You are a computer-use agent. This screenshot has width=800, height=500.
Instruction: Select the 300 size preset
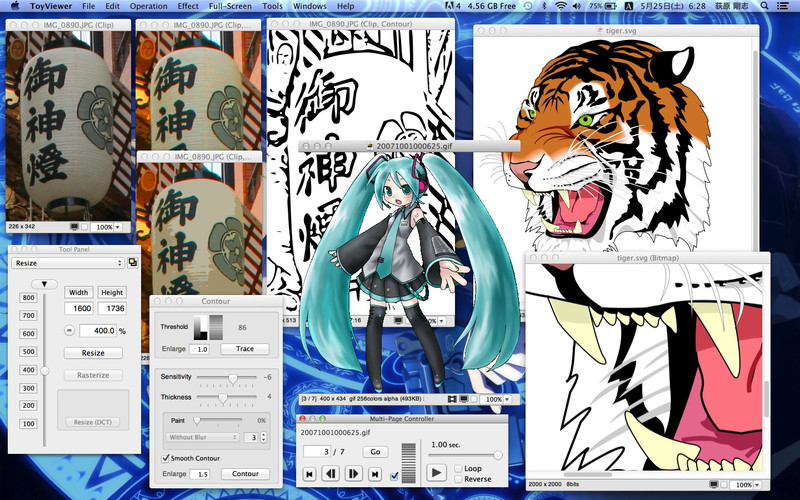(x=29, y=388)
